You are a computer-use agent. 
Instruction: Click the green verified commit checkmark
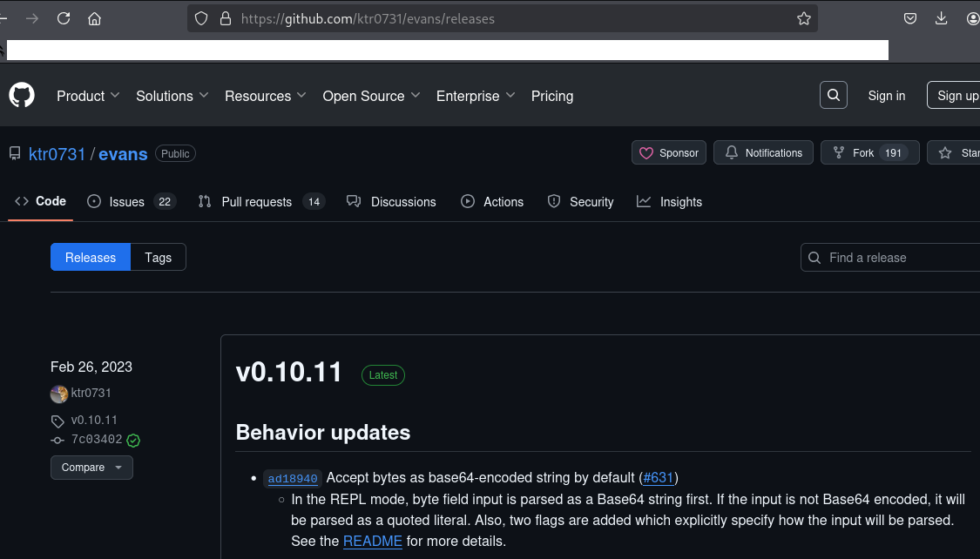133,440
